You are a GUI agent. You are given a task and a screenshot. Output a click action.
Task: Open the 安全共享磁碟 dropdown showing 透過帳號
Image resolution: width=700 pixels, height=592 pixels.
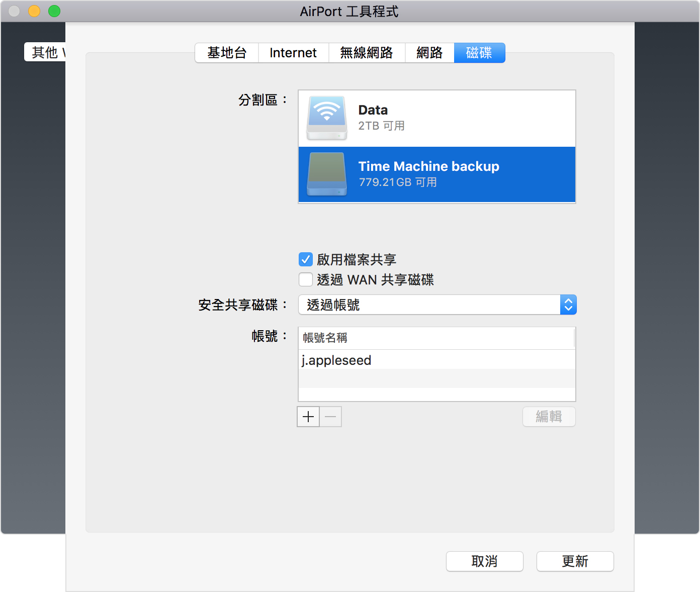[437, 305]
